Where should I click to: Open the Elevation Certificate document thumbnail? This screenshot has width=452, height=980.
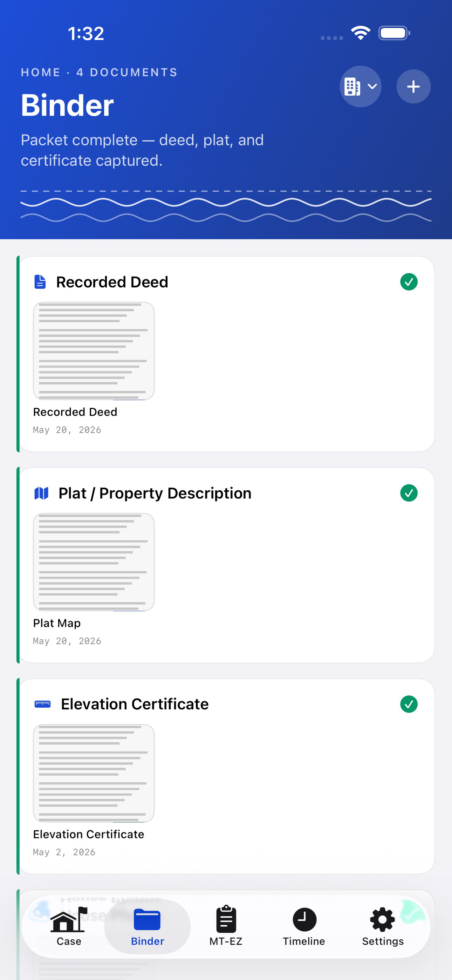click(x=94, y=773)
